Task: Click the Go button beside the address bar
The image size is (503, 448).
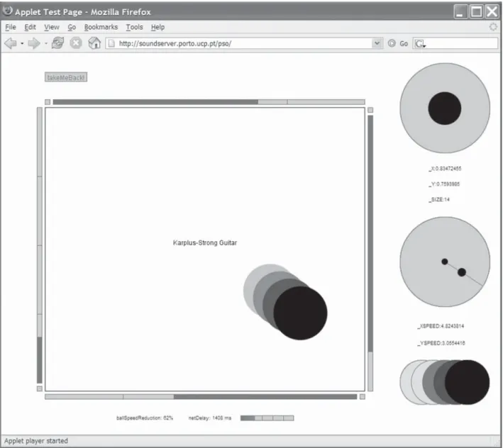Action: coord(398,43)
